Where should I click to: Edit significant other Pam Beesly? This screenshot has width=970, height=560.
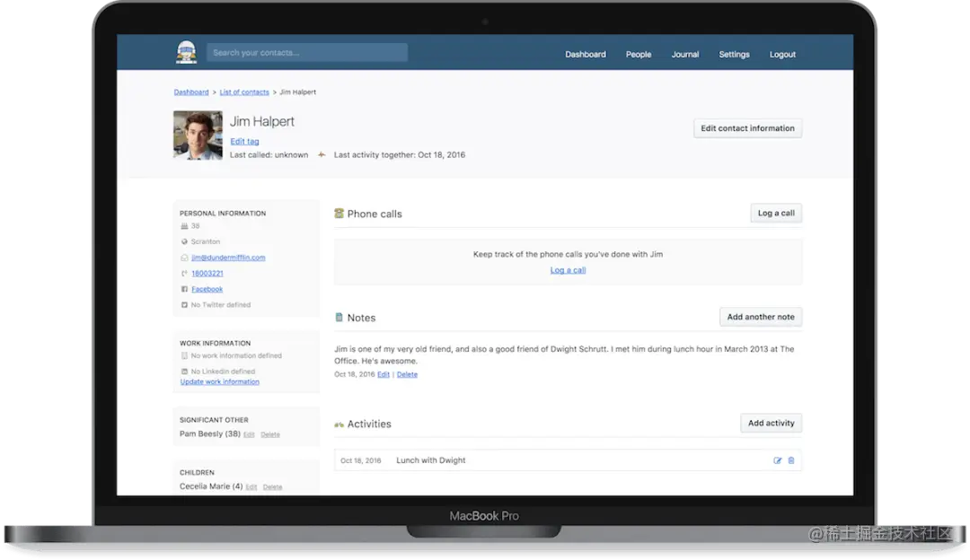(249, 434)
